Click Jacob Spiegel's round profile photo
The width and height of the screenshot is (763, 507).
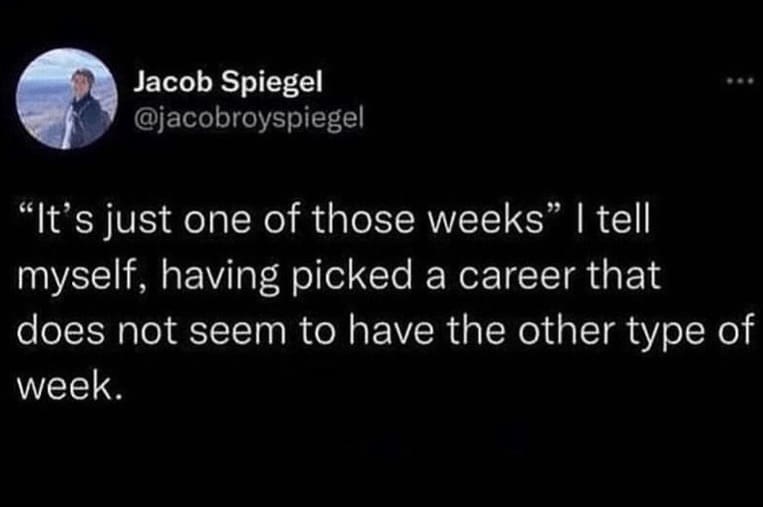click(x=65, y=98)
